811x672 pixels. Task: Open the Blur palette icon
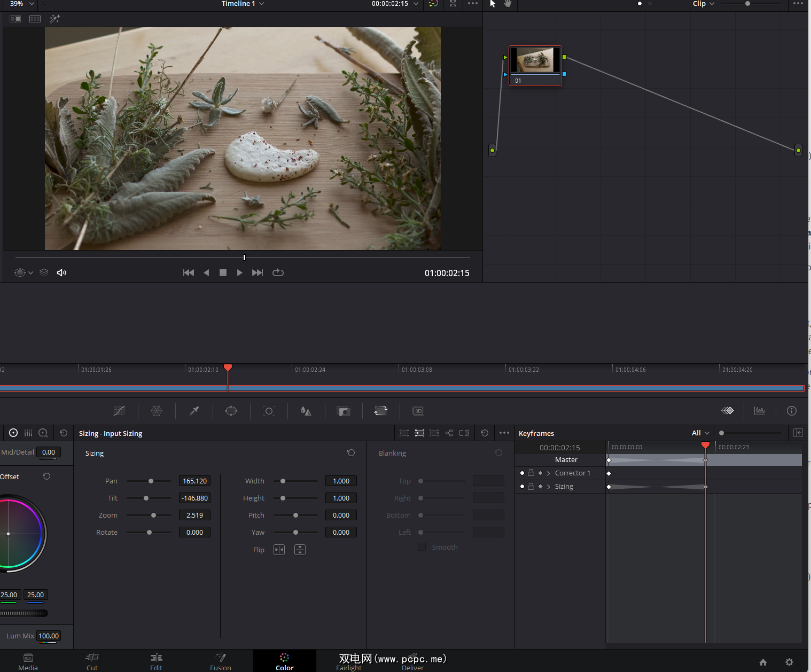pyautogui.click(x=306, y=411)
